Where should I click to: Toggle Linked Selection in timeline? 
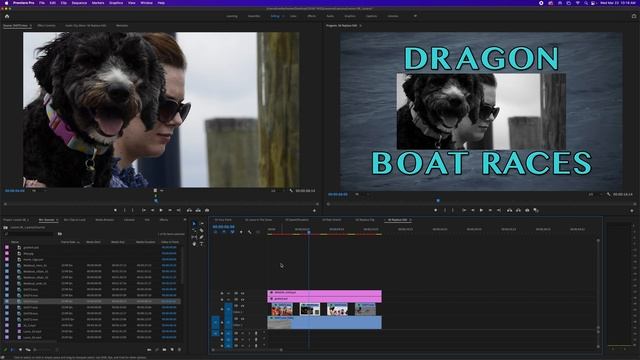tap(232, 232)
